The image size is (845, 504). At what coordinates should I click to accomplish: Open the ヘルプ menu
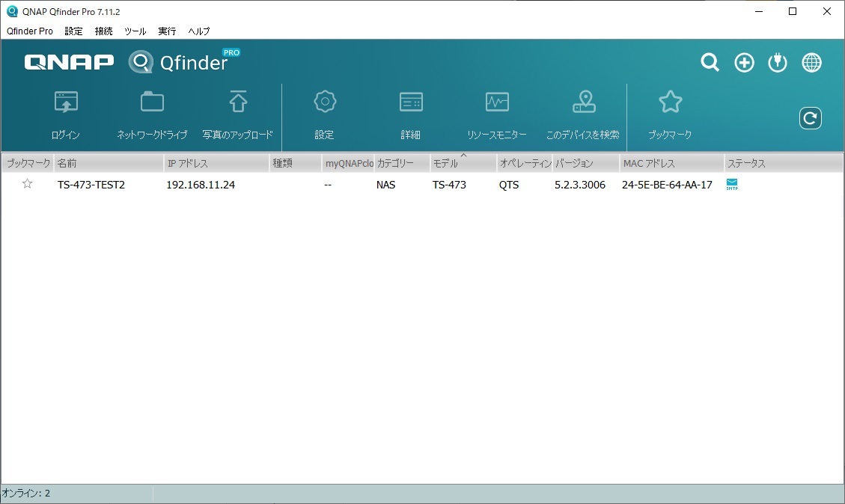pos(199,31)
